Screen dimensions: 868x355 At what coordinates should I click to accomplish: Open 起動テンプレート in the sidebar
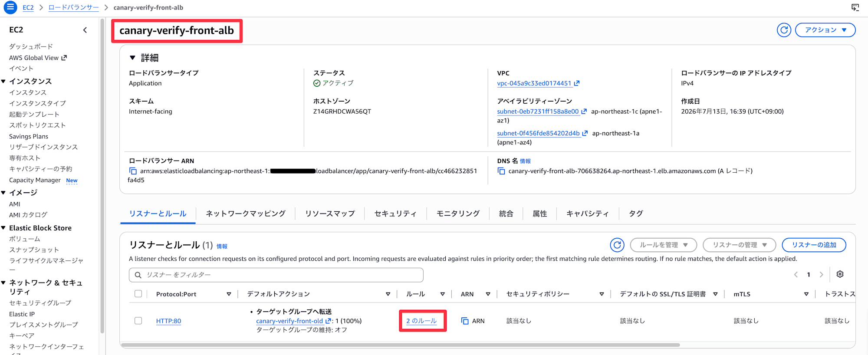point(34,114)
